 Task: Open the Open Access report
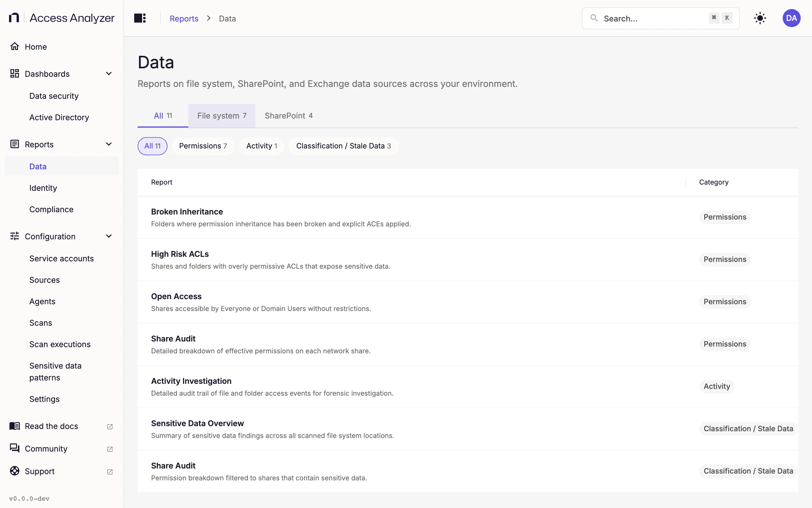468,302
